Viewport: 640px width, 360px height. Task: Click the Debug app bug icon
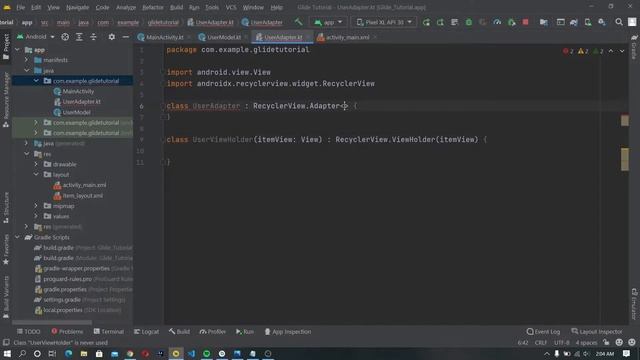click(x=469, y=22)
